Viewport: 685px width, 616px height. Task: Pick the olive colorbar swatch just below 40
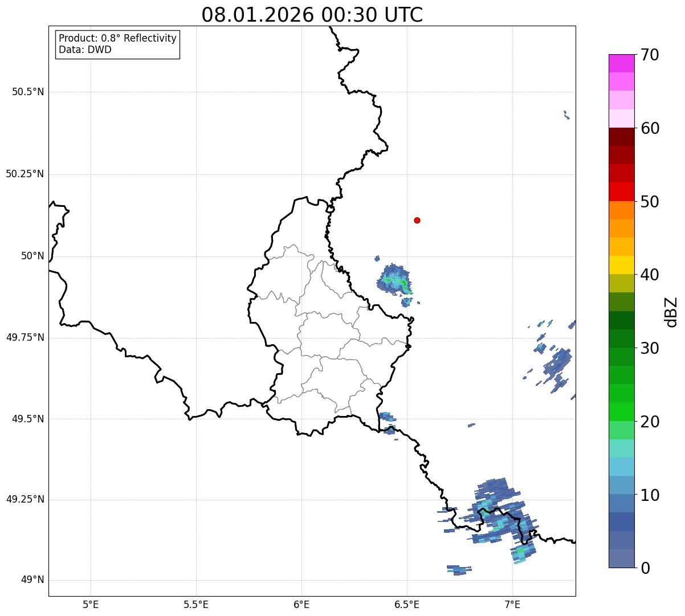[x=621, y=283]
